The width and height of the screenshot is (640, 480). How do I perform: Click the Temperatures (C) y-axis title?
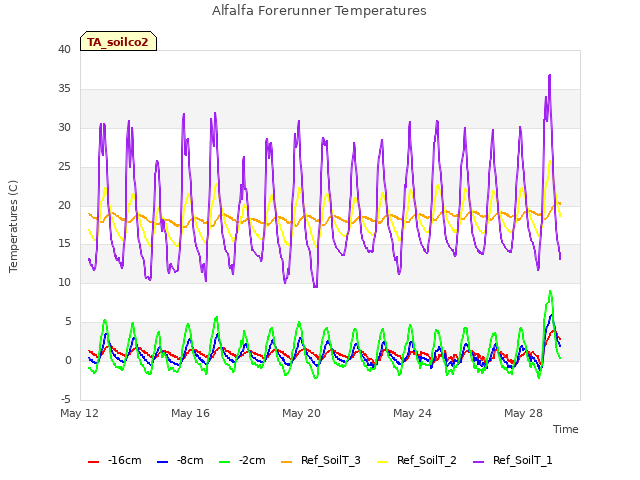tap(13, 226)
